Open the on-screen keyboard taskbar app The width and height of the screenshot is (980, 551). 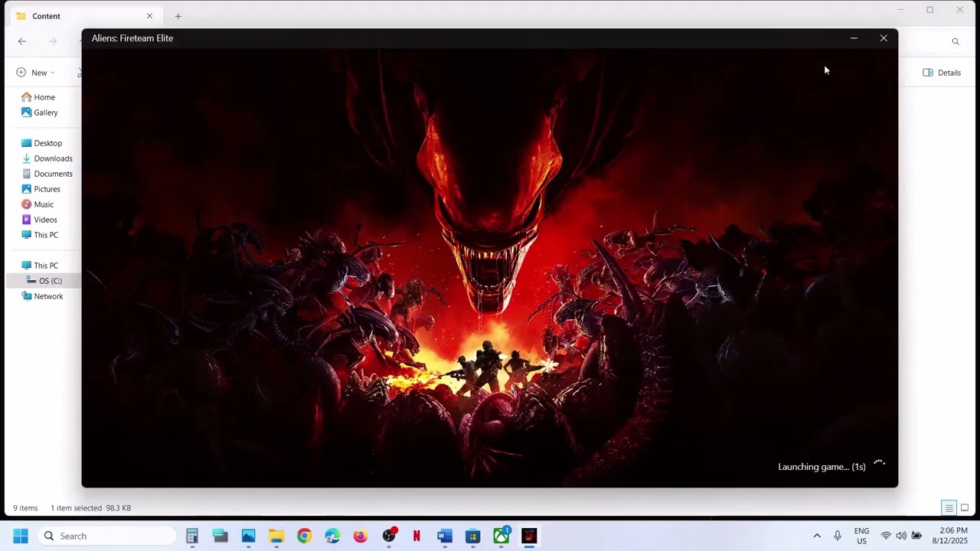(x=220, y=536)
